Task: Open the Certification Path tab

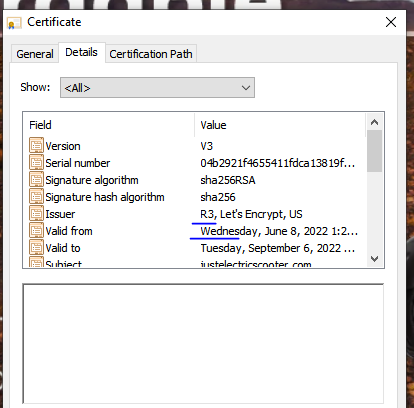Action: [x=151, y=54]
